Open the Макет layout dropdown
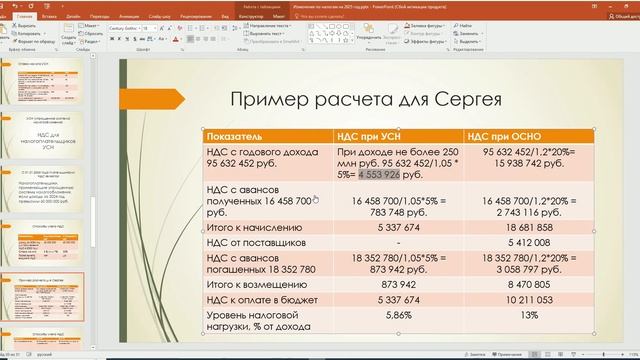Screen dimensions: 640x360 coord(88,26)
